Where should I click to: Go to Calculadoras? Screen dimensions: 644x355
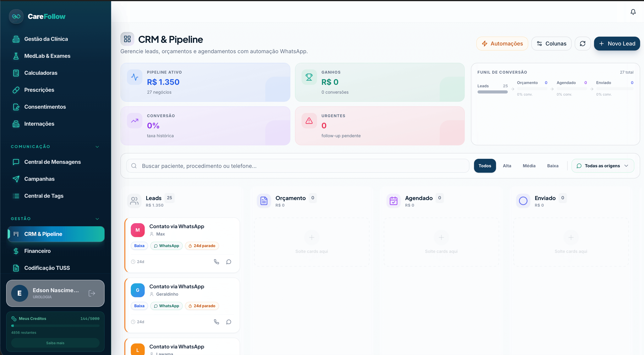coord(56,73)
